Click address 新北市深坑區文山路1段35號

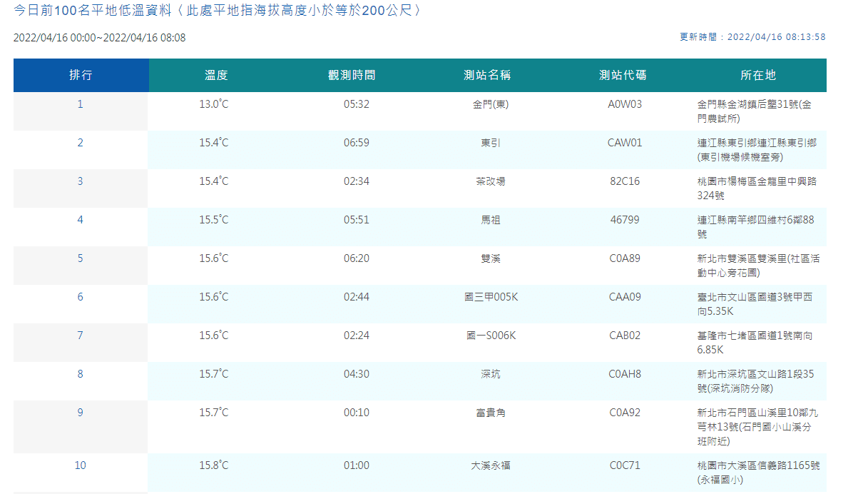click(x=755, y=381)
